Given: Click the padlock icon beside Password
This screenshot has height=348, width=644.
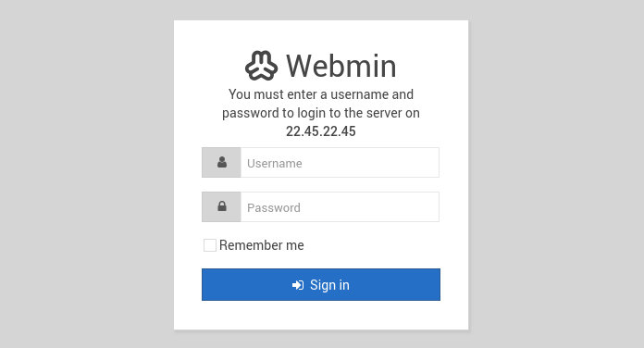Looking at the screenshot, I should (x=222, y=206).
